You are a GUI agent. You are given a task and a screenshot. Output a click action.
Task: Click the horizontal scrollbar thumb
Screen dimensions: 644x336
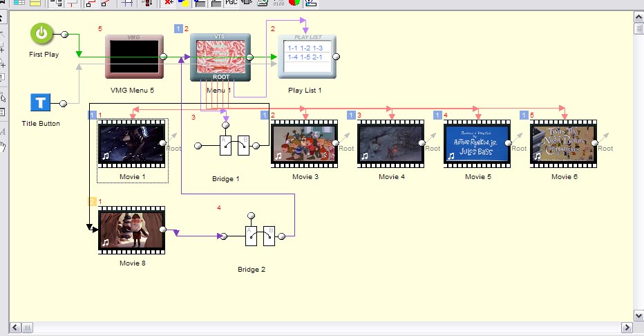[x=27, y=328]
